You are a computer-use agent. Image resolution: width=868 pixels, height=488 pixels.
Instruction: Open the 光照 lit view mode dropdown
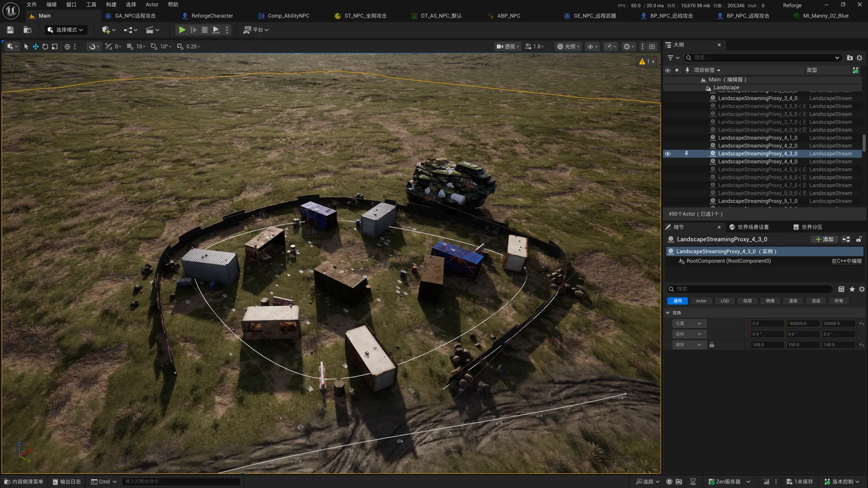tap(568, 47)
